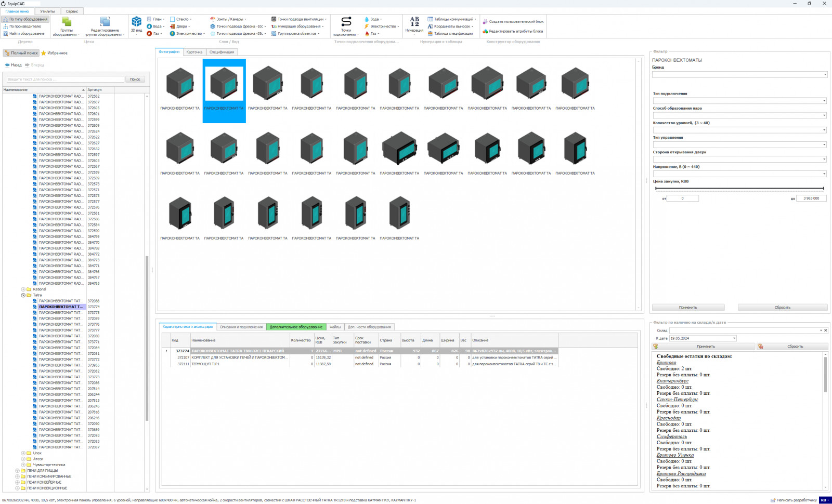This screenshot has height=504, width=832.
Task: Select the highlighted ПАРОКОНВЕКТОМАТ thumbnail
Action: pos(224,91)
